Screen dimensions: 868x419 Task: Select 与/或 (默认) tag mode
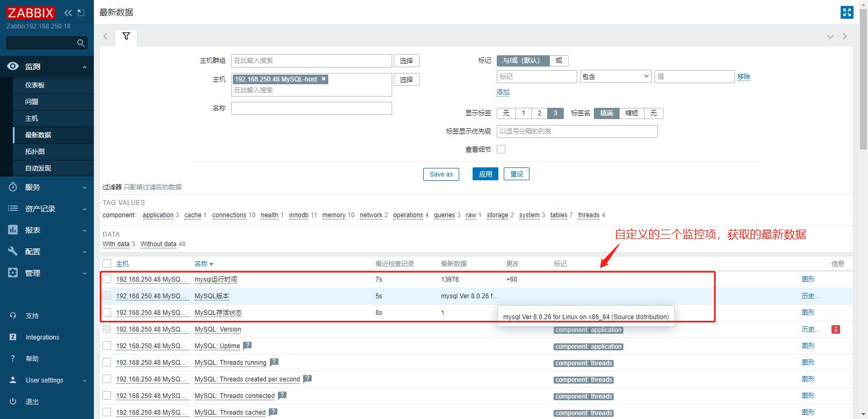click(x=523, y=61)
